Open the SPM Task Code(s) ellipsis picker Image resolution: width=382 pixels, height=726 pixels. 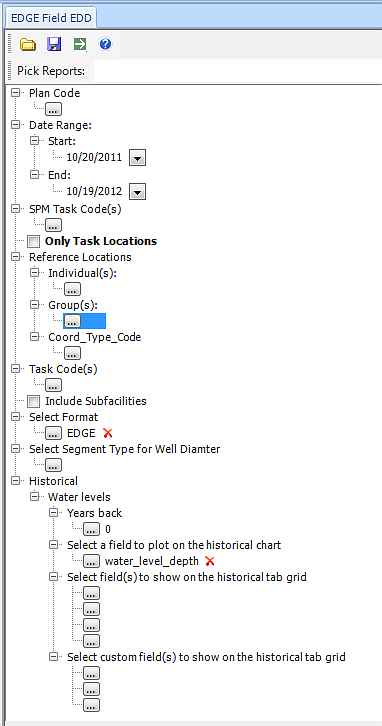point(53,225)
